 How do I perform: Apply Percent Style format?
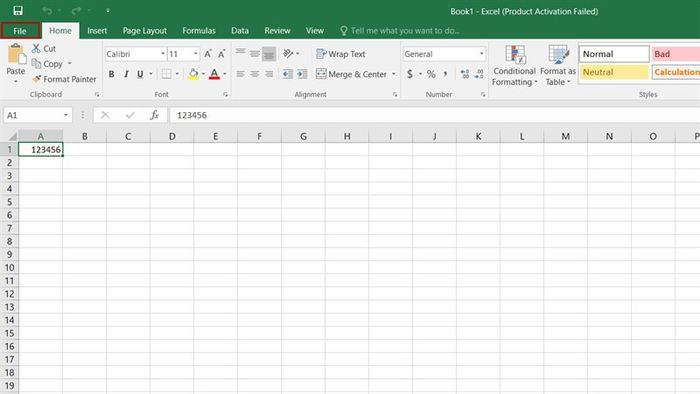[x=431, y=74]
